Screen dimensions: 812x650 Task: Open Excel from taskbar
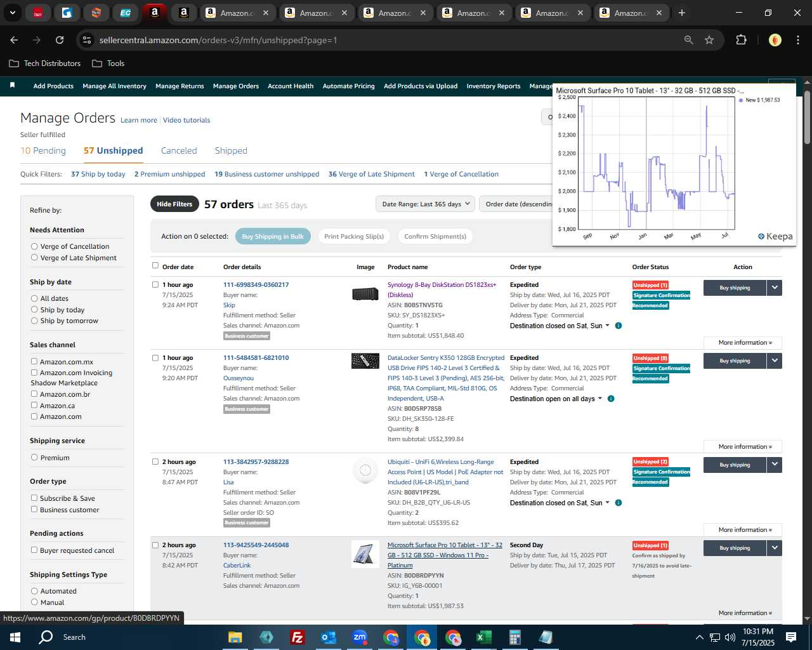(x=483, y=637)
